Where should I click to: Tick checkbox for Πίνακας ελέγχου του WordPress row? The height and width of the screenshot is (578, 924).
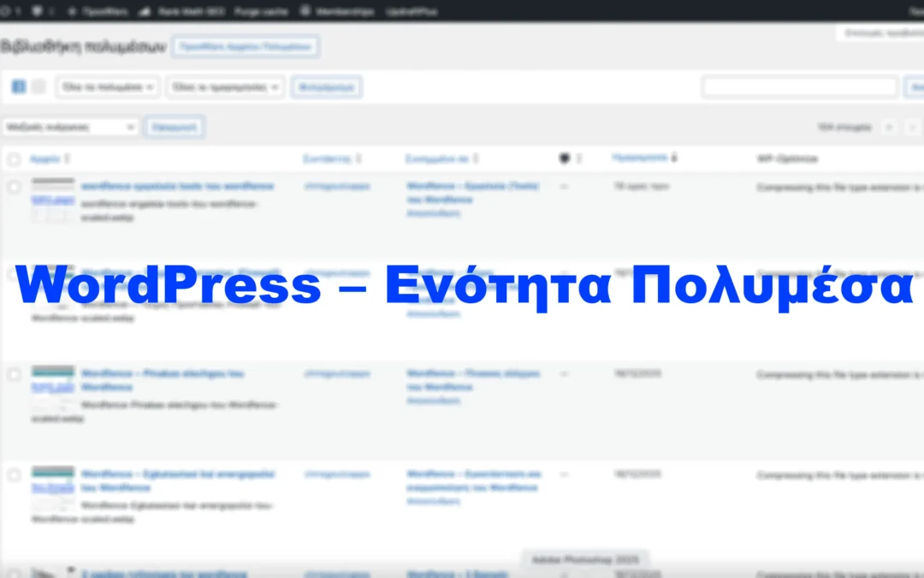tap(15, 374)
